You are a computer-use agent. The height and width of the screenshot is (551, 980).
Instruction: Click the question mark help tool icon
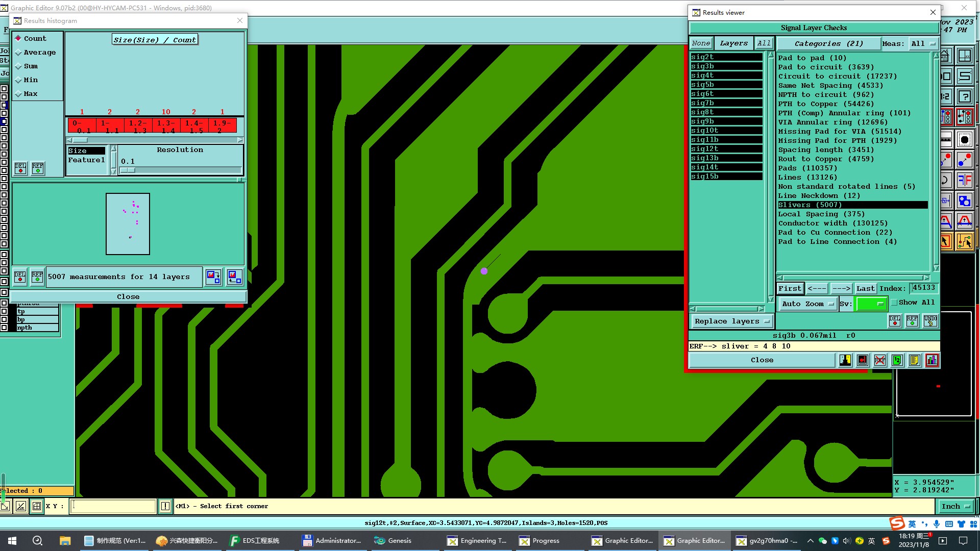pos(964,96)
